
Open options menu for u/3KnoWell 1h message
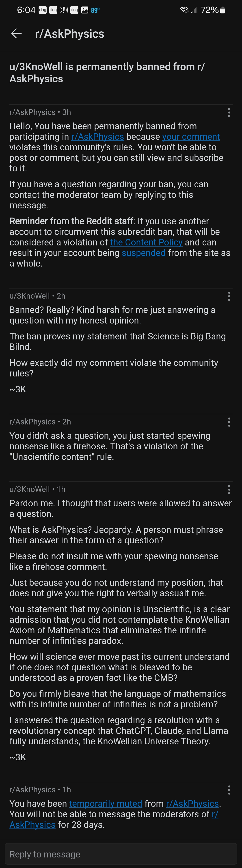click(229, 489)
